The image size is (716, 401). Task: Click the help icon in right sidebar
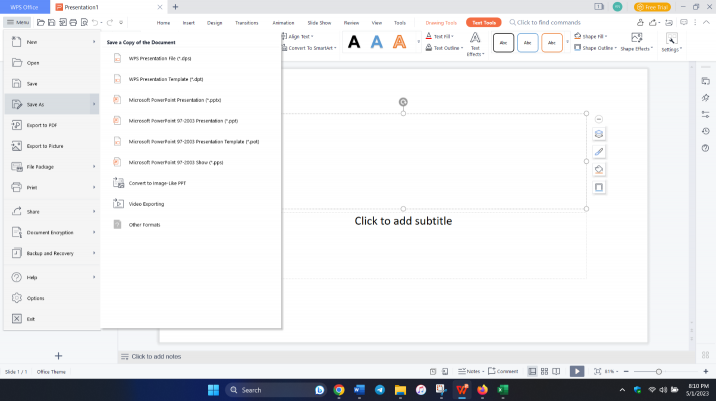coord(705,148)
